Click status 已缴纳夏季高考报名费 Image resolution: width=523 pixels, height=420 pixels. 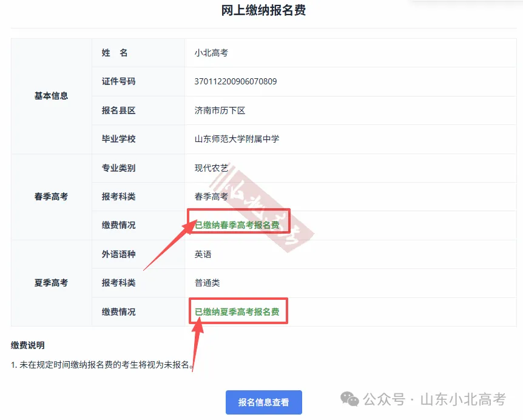[x=237, y=312]
